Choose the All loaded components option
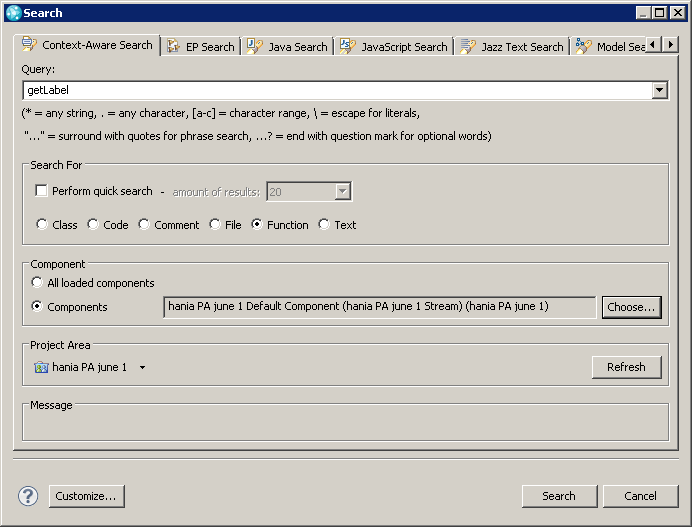Screen dimensions: 692x527 tap(37, 282)
